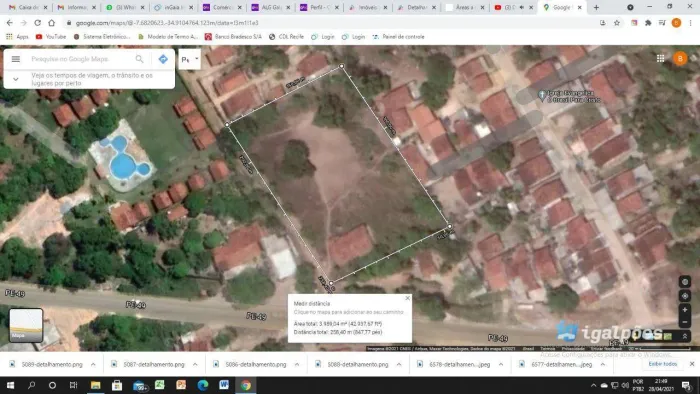Click 'Exibir todos' downloads button
This screenshot has height=394, width=700.
click(662, 364)
